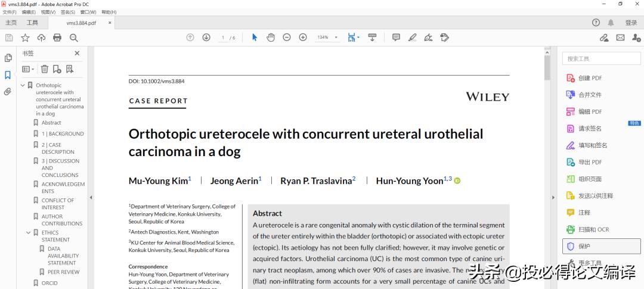
Task: Delete the selected bookmark
Action: click(44, 69)
